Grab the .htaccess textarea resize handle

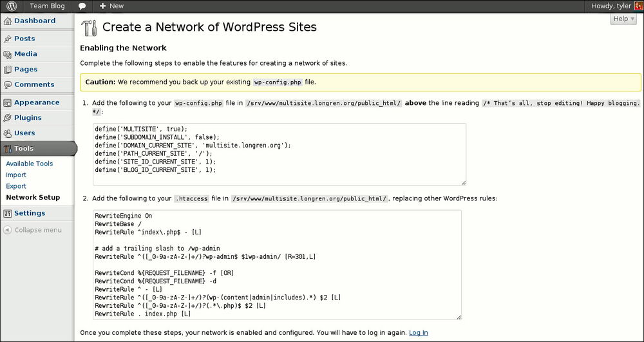459,318
